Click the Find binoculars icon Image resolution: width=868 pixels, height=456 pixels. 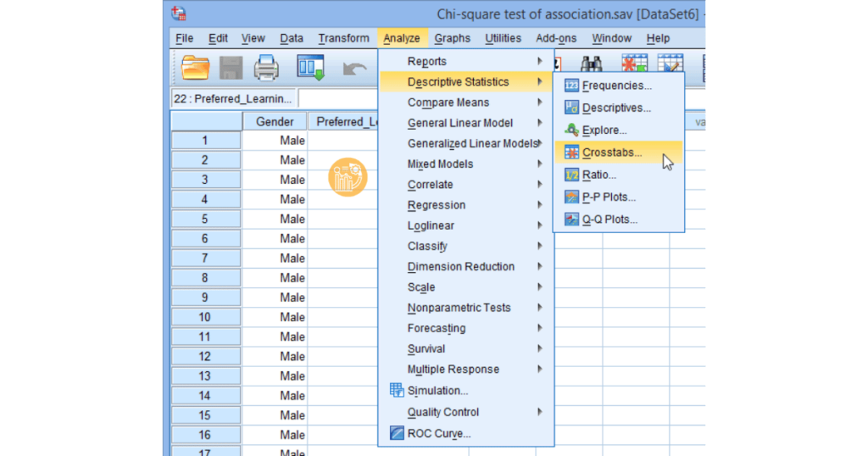click(591, 65)
